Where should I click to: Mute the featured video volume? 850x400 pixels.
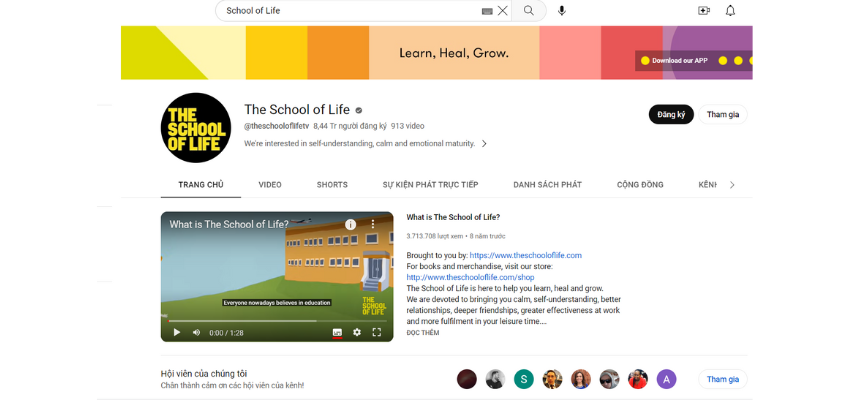[196, 332]
